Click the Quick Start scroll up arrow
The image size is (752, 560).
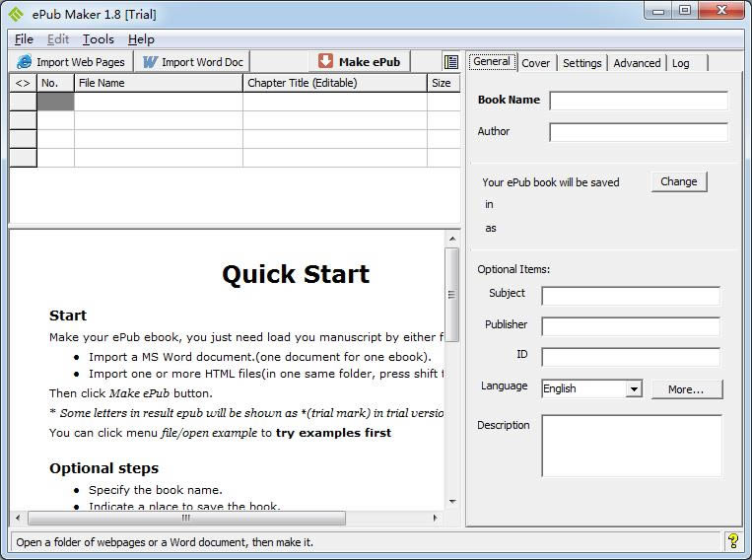[452, 239]
